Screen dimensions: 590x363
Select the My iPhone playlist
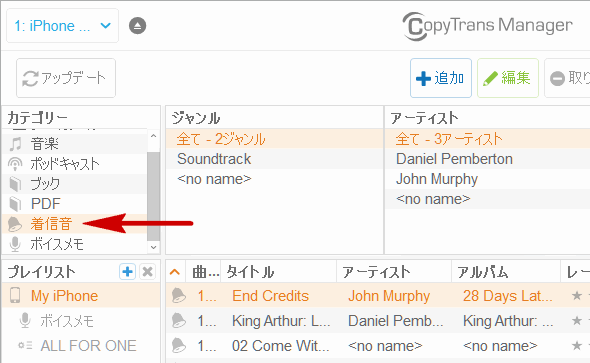coord(81,296)
